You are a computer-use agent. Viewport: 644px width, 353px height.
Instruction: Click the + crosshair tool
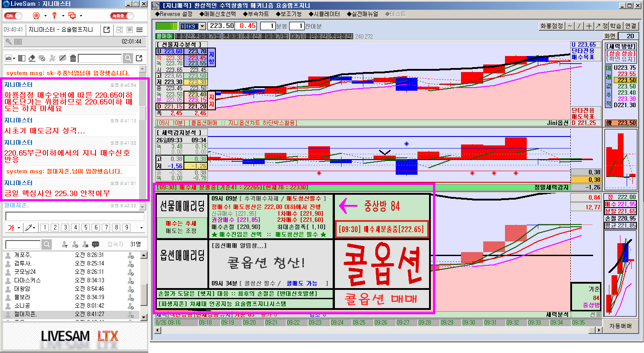coord(589,26)
